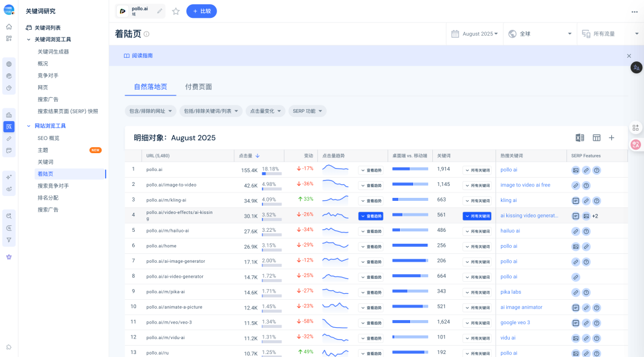
Task: Open 'hailuo ai' keyword link
Action: pyautogui.click(x=510, y=231)
